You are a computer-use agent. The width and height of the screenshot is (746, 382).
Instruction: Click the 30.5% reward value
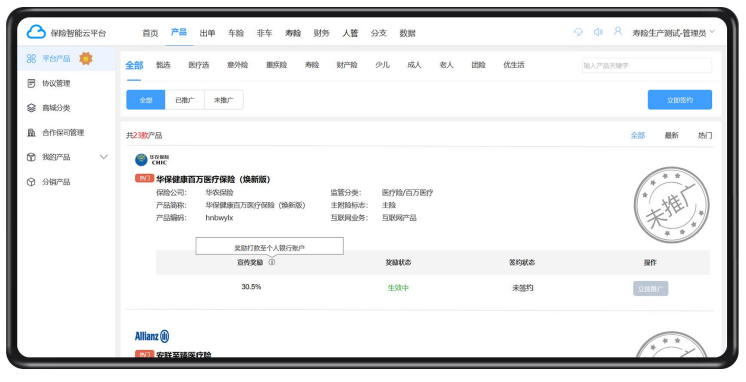pyautogui.click(x=251, y=287)
